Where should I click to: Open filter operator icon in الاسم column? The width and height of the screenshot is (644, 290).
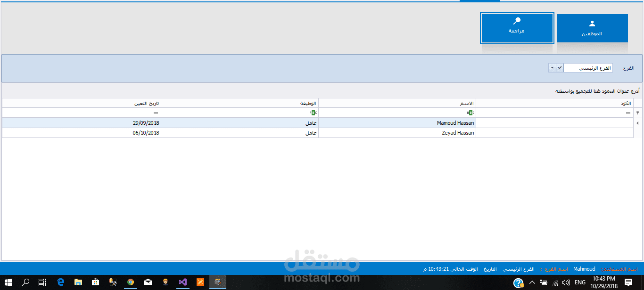(x=471, y=113)
